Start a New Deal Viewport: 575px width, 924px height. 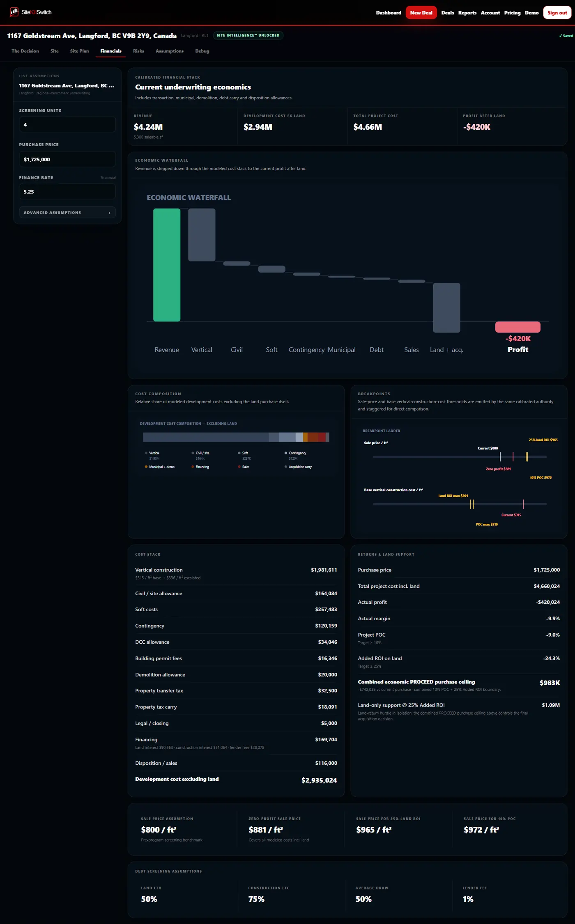(x=421, y=13)
